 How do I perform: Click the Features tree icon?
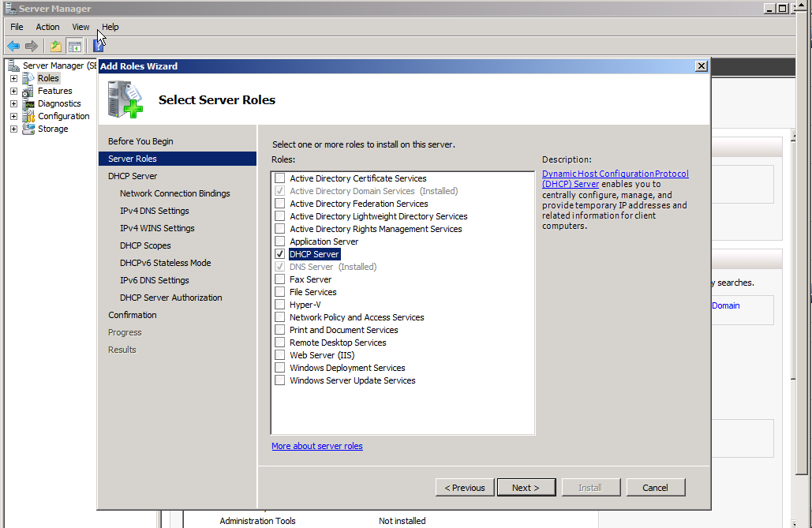(x=28, y=91)
